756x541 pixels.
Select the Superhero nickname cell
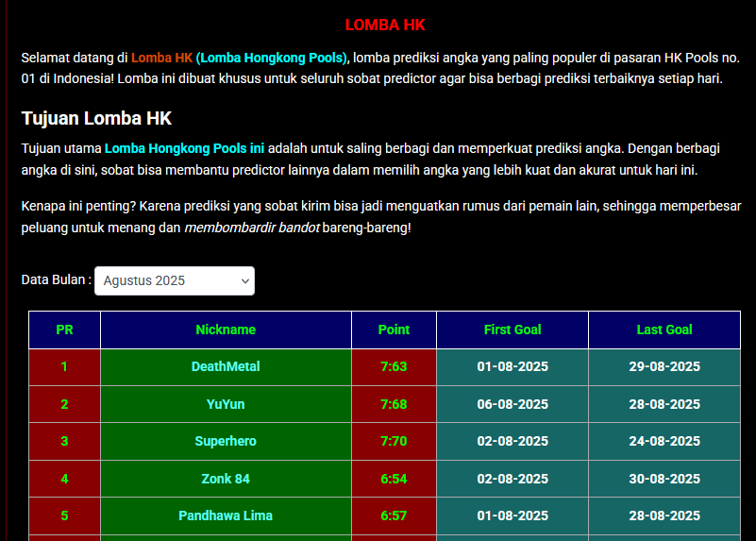[x=226, y=441]
